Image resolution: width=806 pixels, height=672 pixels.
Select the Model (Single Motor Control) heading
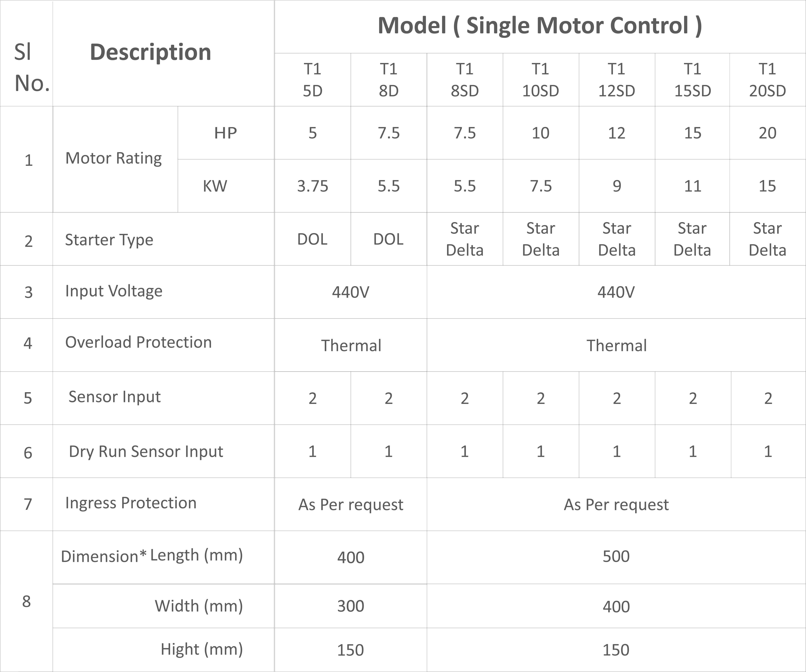tap(540, 25)
